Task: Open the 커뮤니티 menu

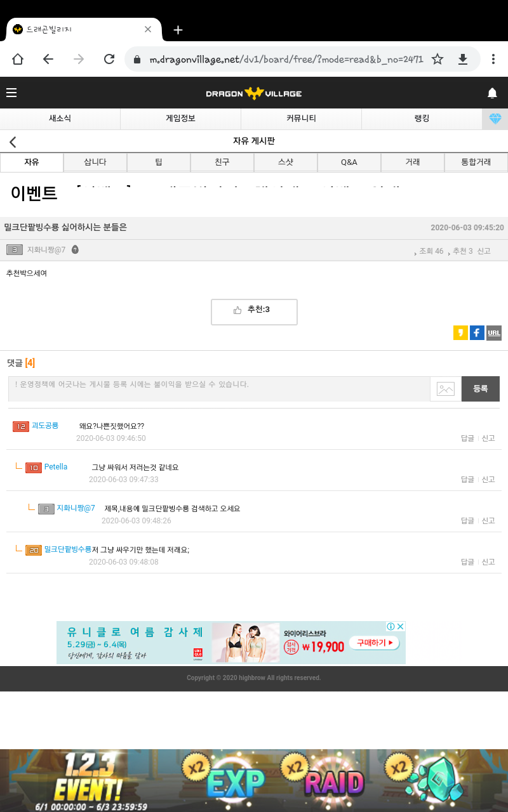Action: pos(301,119)
